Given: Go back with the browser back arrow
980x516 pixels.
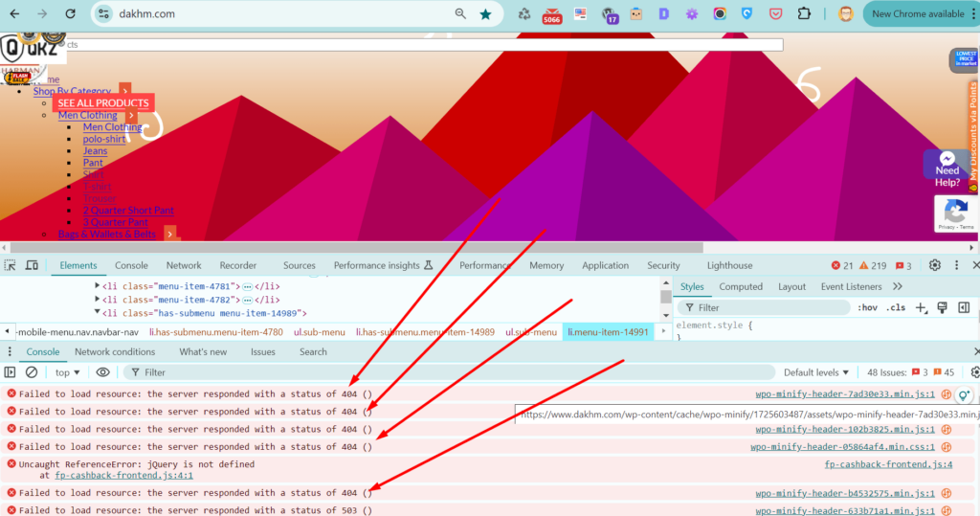Looking at the screenshot, I should (15, 13).
